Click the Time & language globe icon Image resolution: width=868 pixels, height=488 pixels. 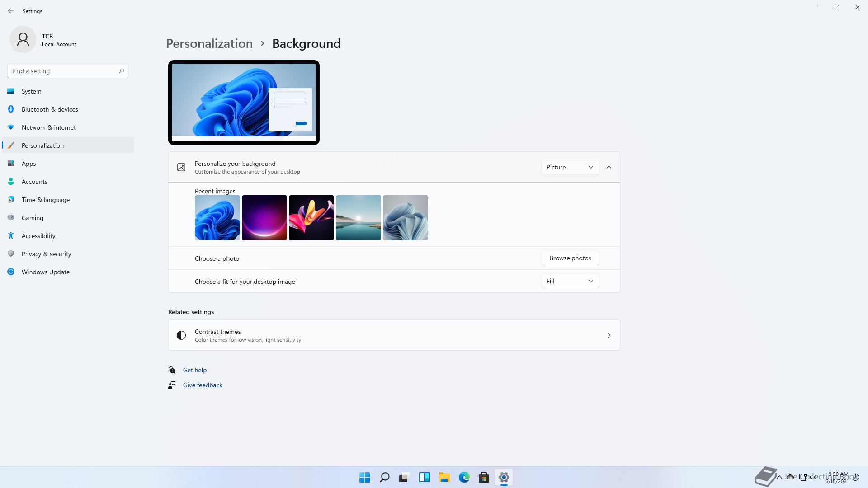click(x=11, y=199)
